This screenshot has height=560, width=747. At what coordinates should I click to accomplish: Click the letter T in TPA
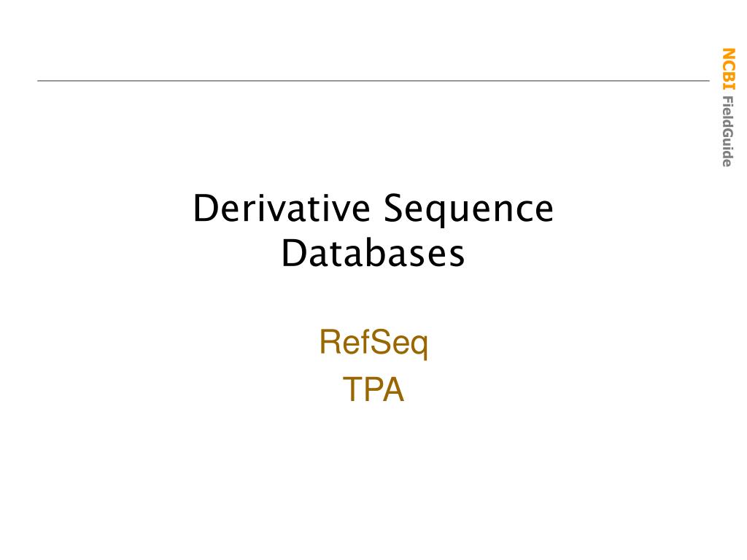(352, 389)
